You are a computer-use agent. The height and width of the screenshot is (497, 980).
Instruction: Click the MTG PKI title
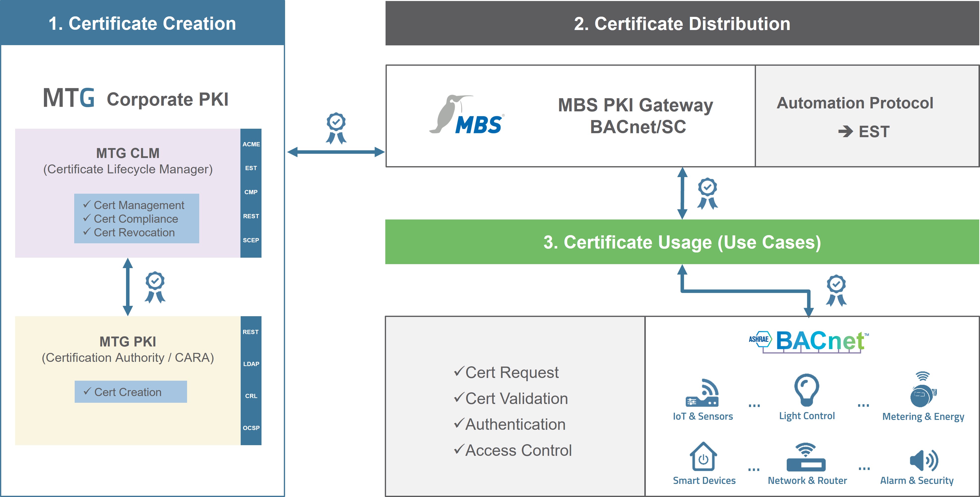(128, 342)
